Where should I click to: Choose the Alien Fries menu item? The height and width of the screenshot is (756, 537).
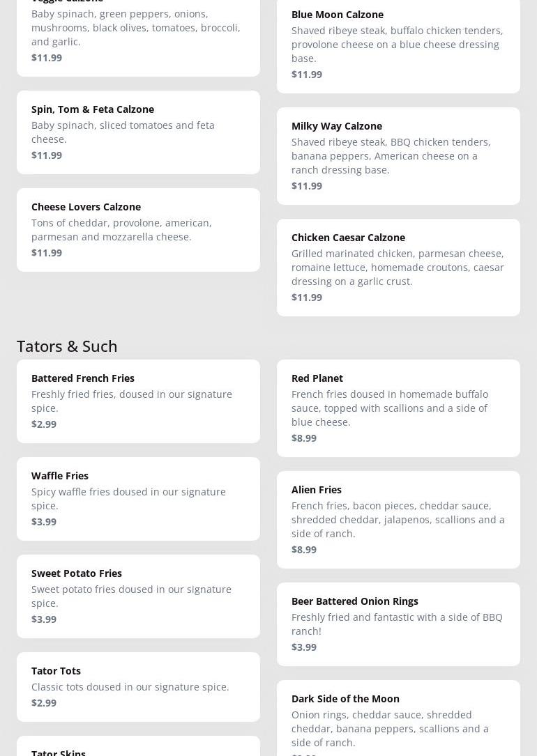[398, 520]
